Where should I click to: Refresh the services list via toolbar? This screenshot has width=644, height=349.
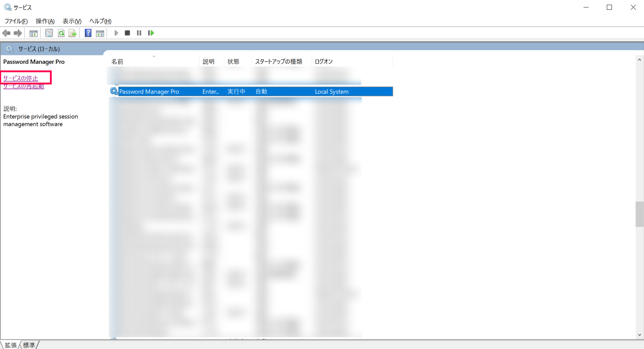click(61, 33)
